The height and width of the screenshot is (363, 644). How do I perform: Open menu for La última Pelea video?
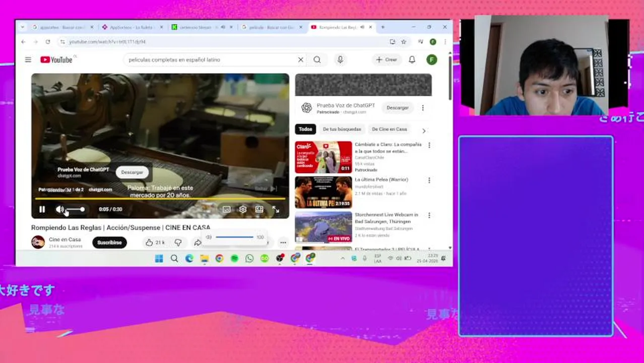click(429, 180)
